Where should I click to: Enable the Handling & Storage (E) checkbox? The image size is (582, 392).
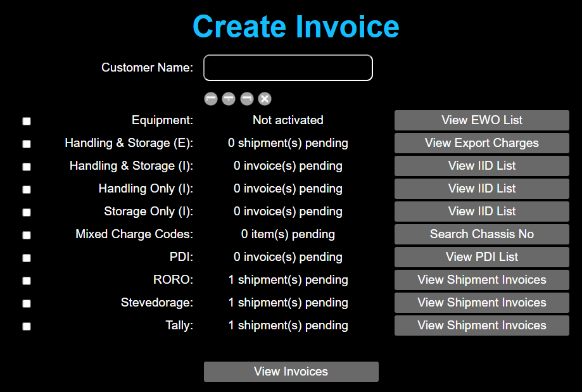tap(27, 144)
